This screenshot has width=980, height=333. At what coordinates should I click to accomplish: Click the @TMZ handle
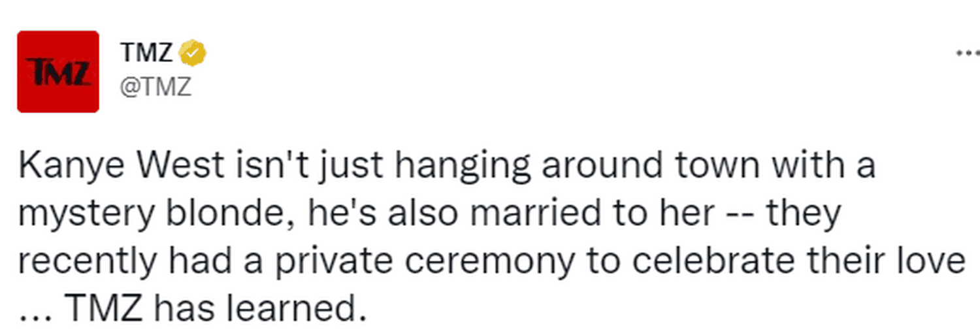click(x=155, y=87)
